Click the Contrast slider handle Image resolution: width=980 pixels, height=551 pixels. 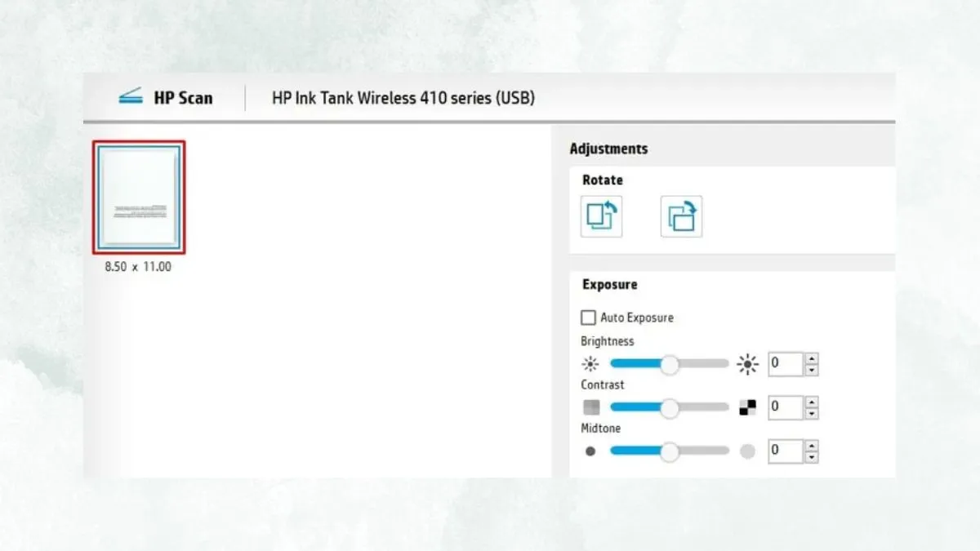point(670,407)
